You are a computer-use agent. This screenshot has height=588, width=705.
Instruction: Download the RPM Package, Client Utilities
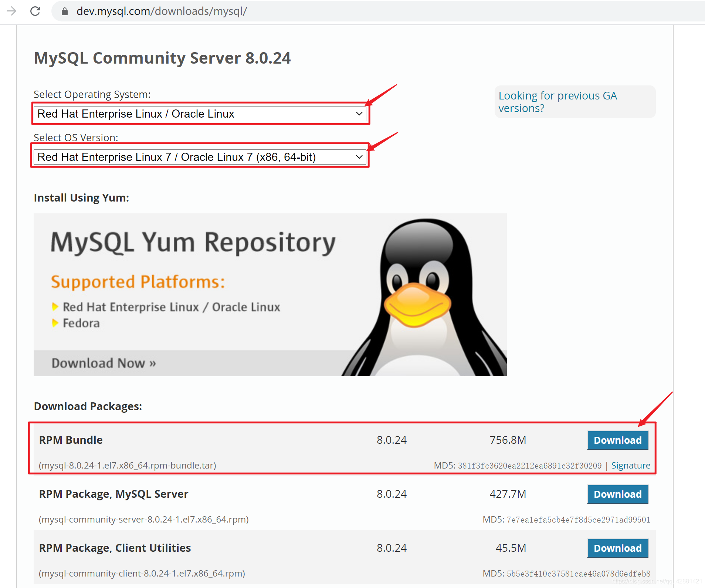pos(618,548)
